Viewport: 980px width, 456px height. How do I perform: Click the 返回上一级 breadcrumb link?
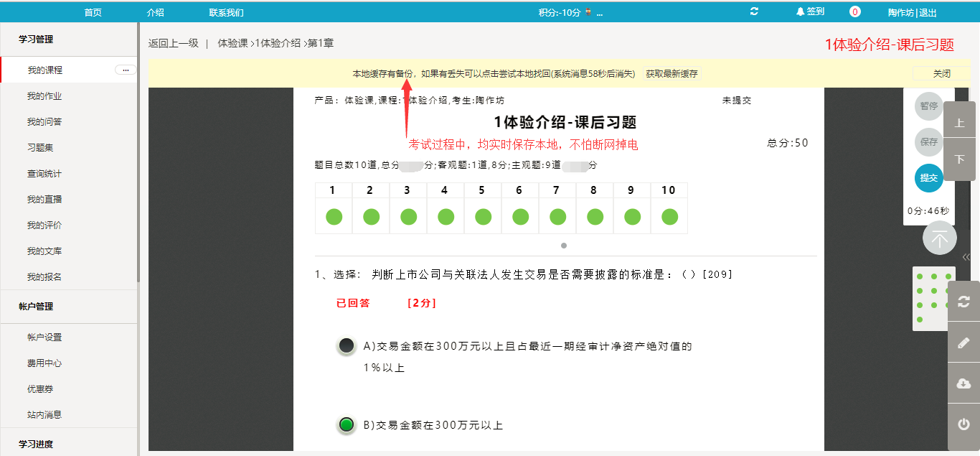coord(173,43)
